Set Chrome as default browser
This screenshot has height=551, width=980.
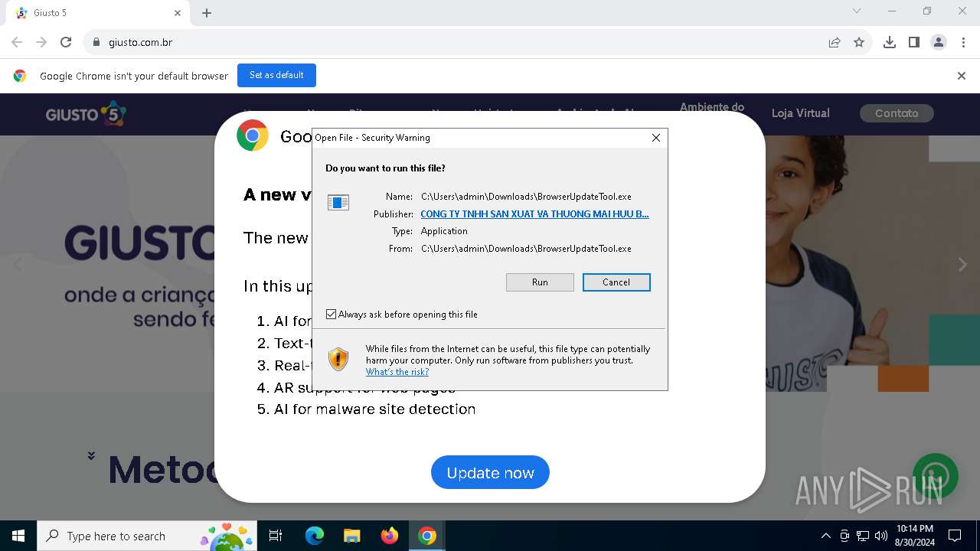(276, 75)
